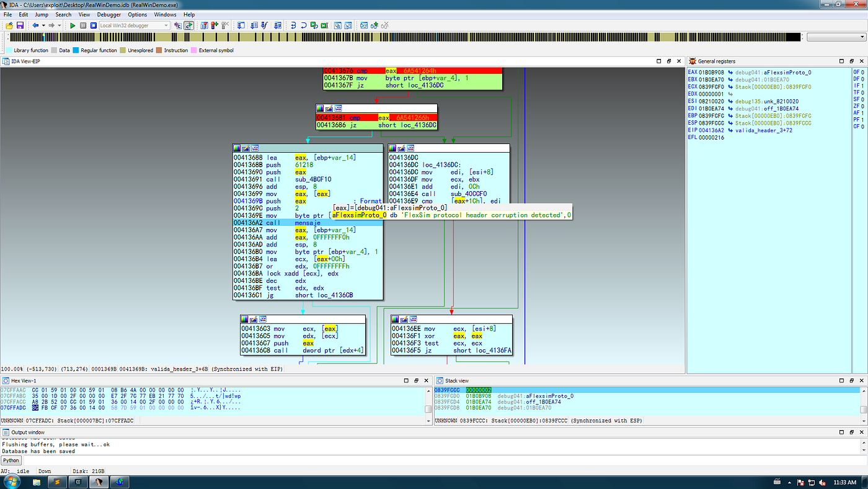Click the blue Navigate back arrow icon
This screenshot has width=868, height=489.
pyautogui.click(x=36, y=25)
